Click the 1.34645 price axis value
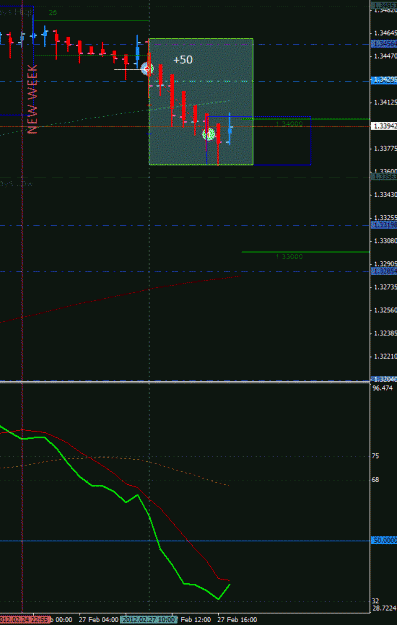Viewport: 397px width, 625px height. click(x=385, y=33)
